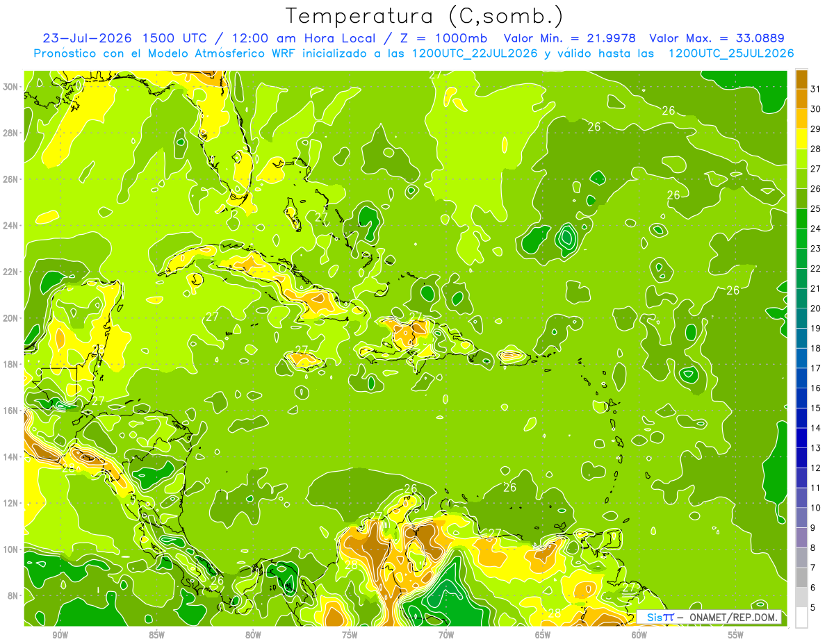834x644 pixels.
Task: Click the legend scale value 8
Action: pos(813,547)
